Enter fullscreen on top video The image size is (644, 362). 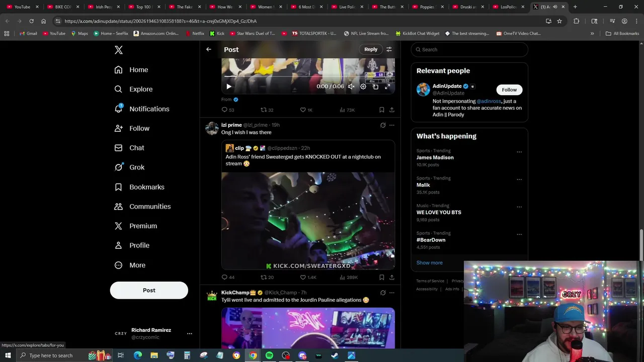(387, 86)
